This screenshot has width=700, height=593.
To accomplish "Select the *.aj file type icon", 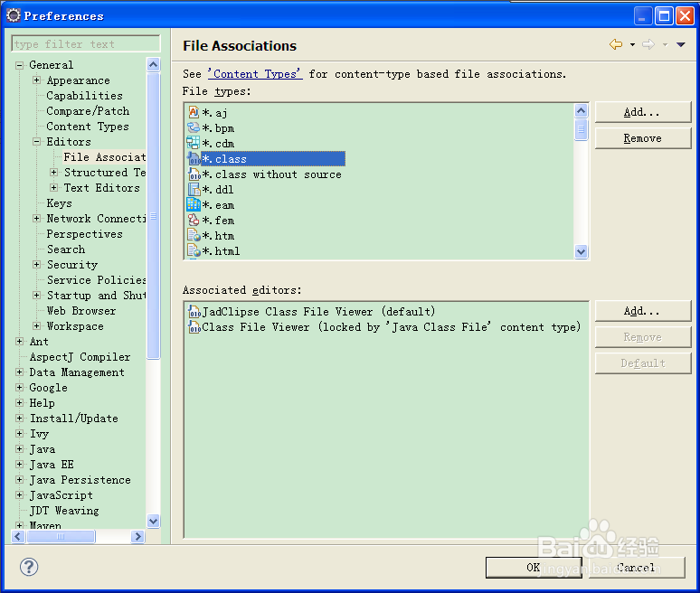I will click(x=194, y=112).
